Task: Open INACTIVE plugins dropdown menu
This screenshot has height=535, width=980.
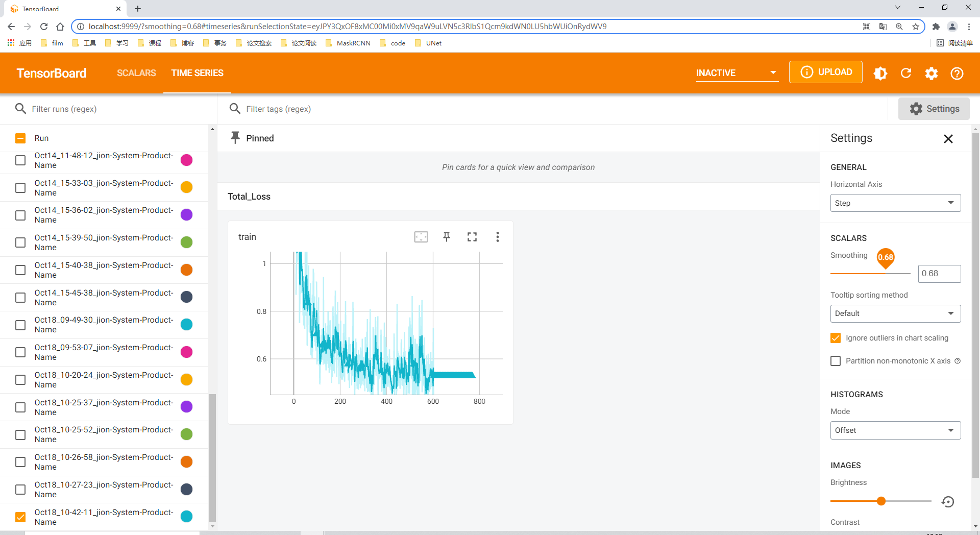Action: (x=737, y=73)
